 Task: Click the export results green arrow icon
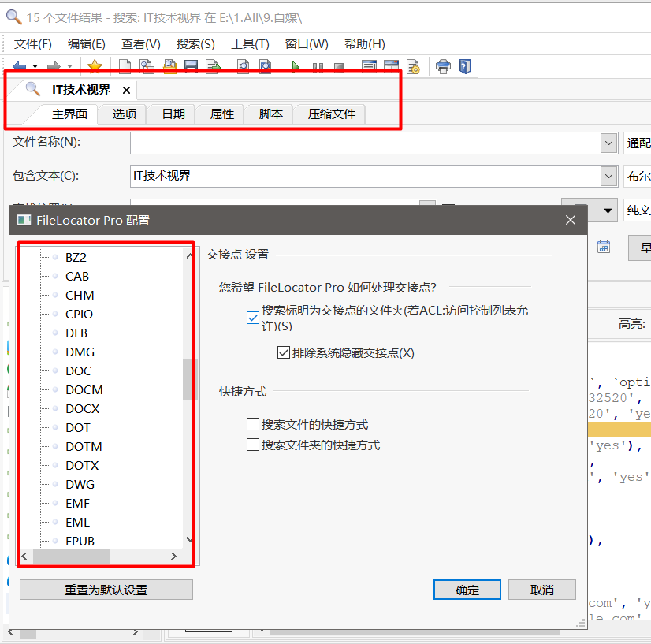coord(213,66)
